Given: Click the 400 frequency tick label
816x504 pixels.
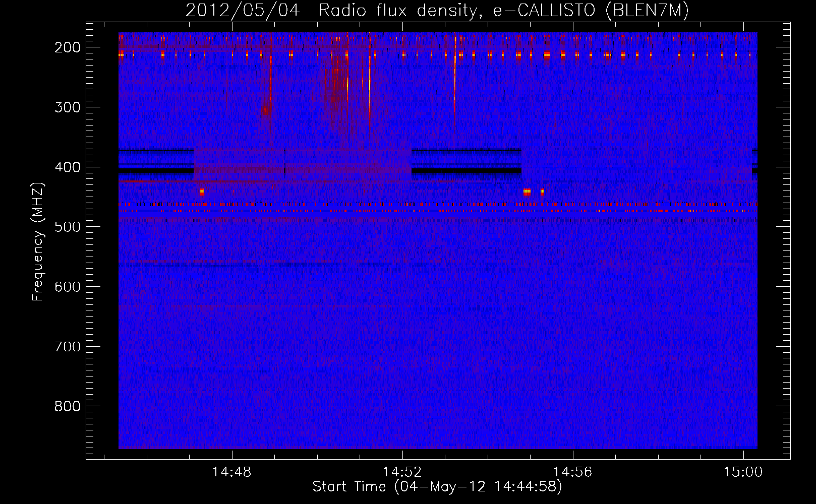Looking at the screenshot, I should point(67,167).
